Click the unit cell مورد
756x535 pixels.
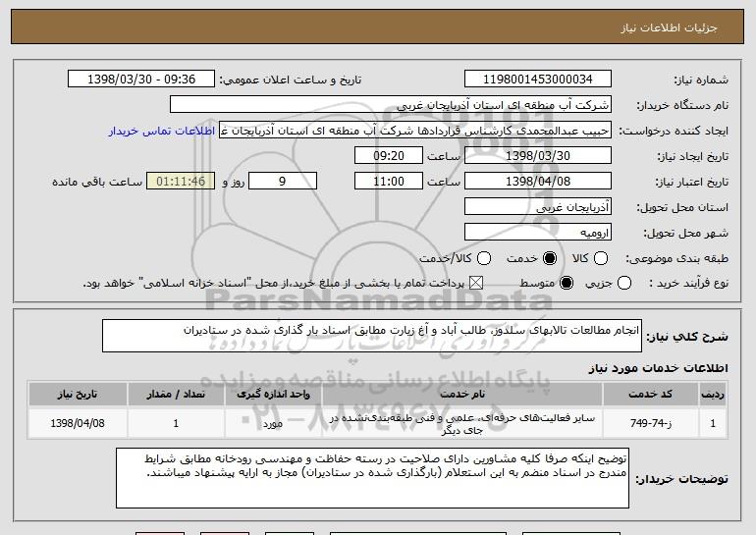(273, 424)
